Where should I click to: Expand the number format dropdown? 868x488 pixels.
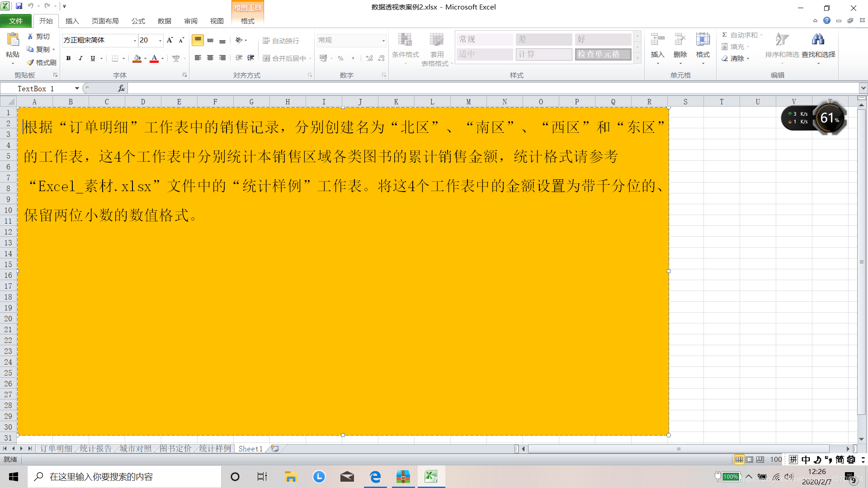point(383,41)
